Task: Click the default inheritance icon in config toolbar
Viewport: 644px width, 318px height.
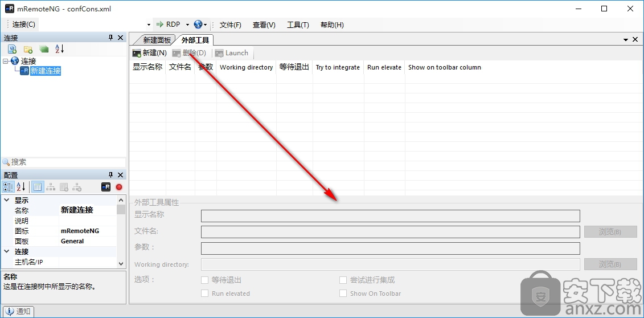Action: [77, 187]
